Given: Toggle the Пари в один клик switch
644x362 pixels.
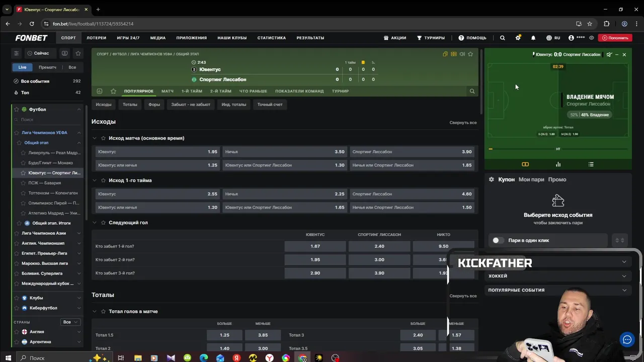Looking at the screenshot, I should point(498,240).
